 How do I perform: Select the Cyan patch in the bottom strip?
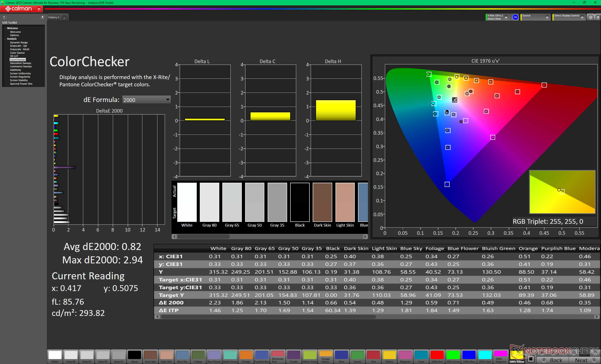(421, 356)
